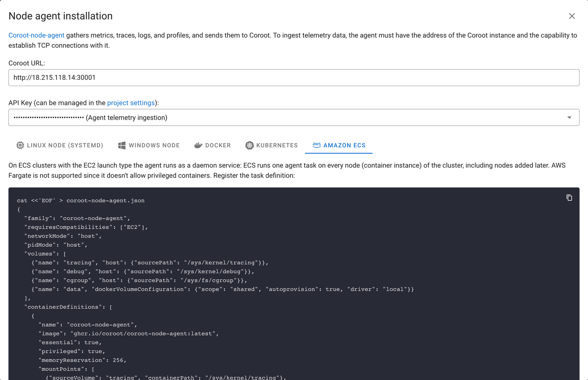Open the Docker tab
Image resolution: width=588 pixels, height=380 pixels.
pos(213,145)
